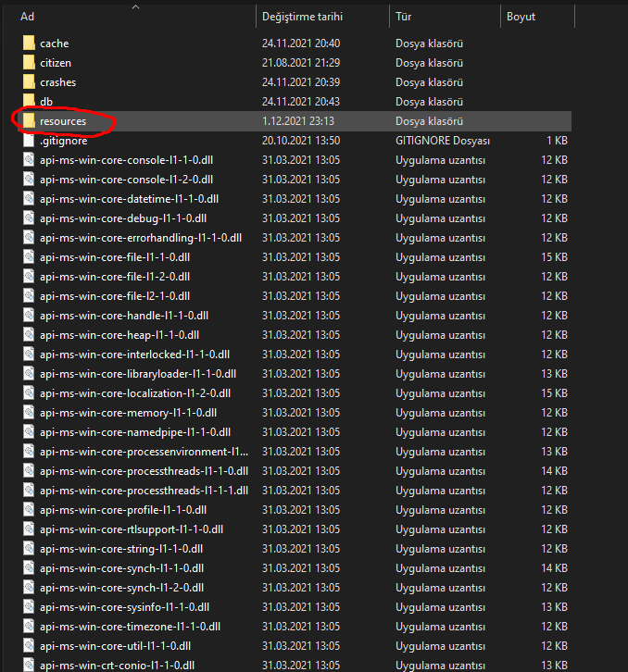Select the file name api-ms-win-core-util-l1-1-0.dll
The image size is (628, 672).
pyautogui.click(x=116, y=645)
